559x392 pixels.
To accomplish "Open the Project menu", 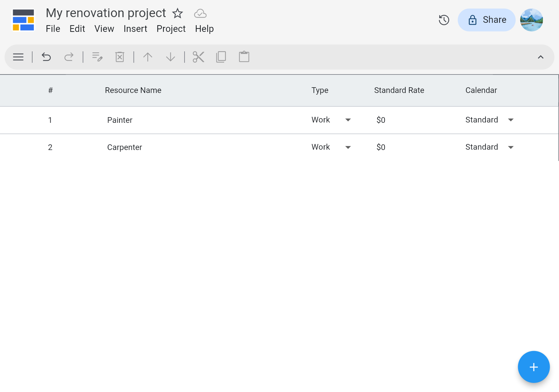I will (x=171, y=29).
